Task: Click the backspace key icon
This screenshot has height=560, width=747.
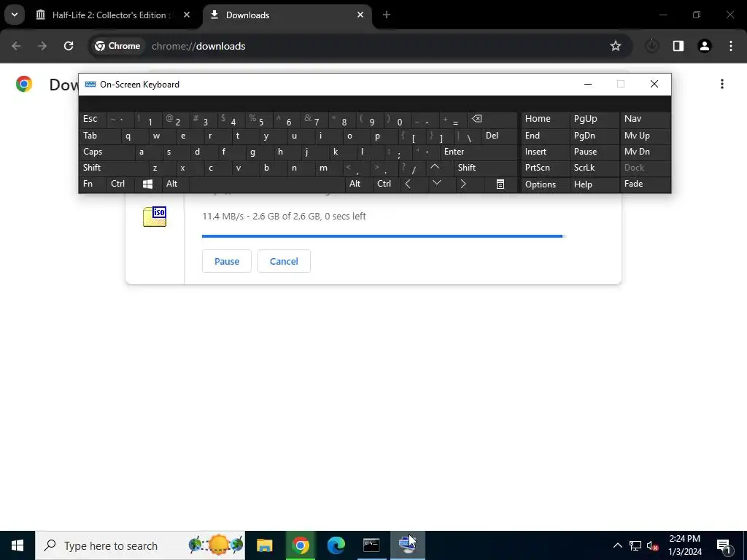Action: pos(492,119)
